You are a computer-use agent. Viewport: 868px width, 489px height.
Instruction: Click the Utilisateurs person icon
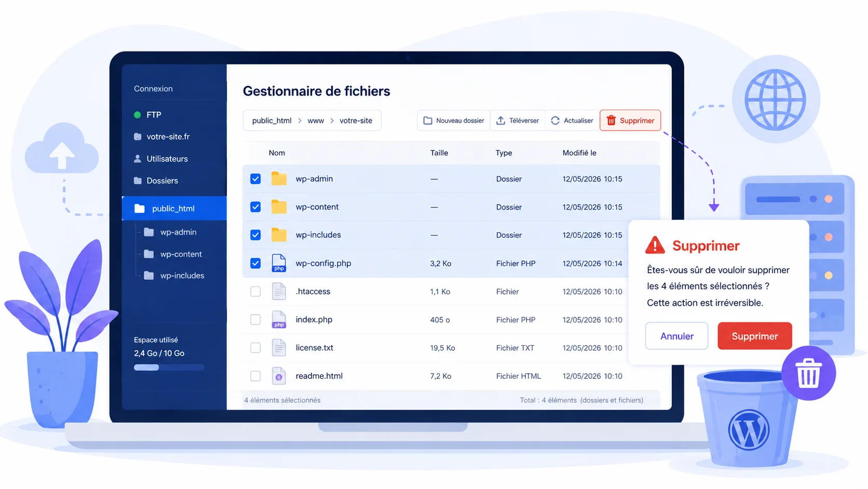pos(138,158)
